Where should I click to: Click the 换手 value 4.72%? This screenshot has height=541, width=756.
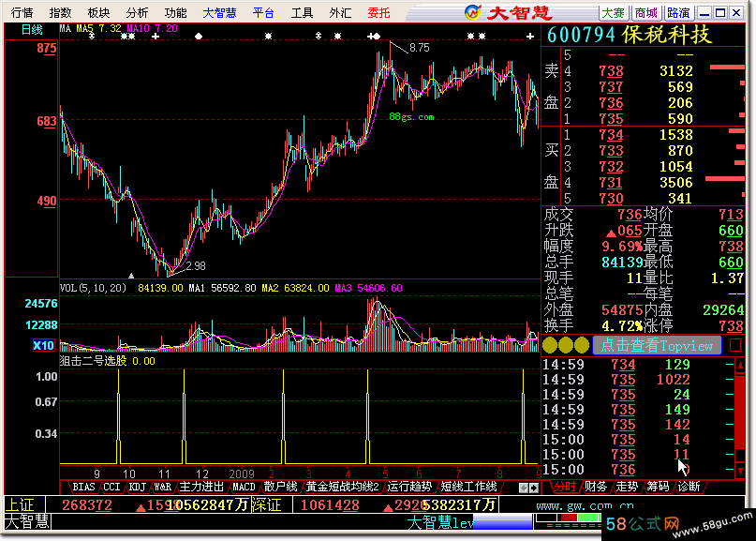pyautogui.click(x=622, y=325)
